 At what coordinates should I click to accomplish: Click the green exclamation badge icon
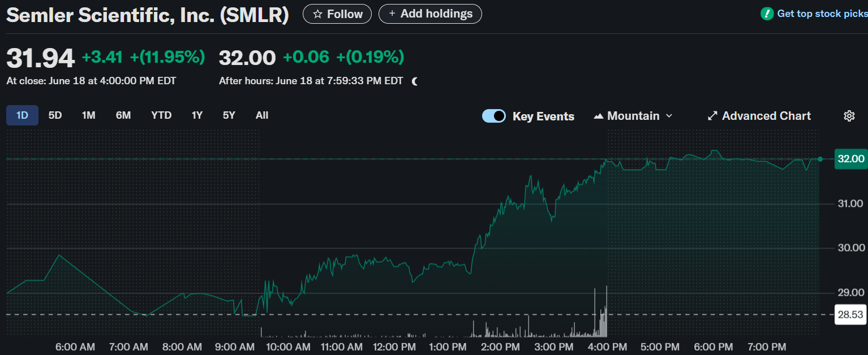(767, 14)
